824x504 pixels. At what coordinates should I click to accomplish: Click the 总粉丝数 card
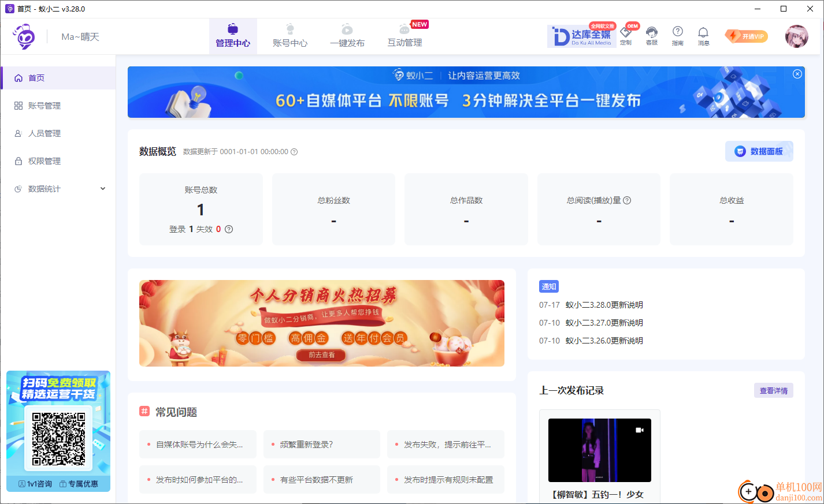[333, 209]
